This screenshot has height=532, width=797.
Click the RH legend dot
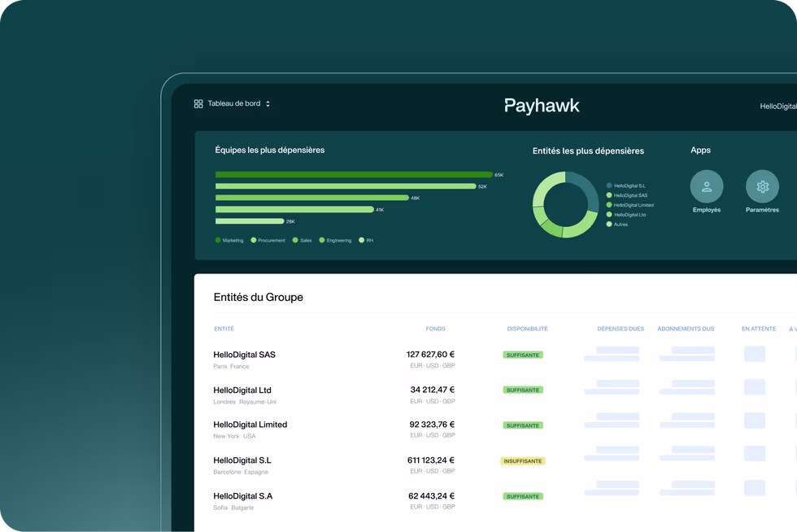pyautogui.click(x=361, y=240)
